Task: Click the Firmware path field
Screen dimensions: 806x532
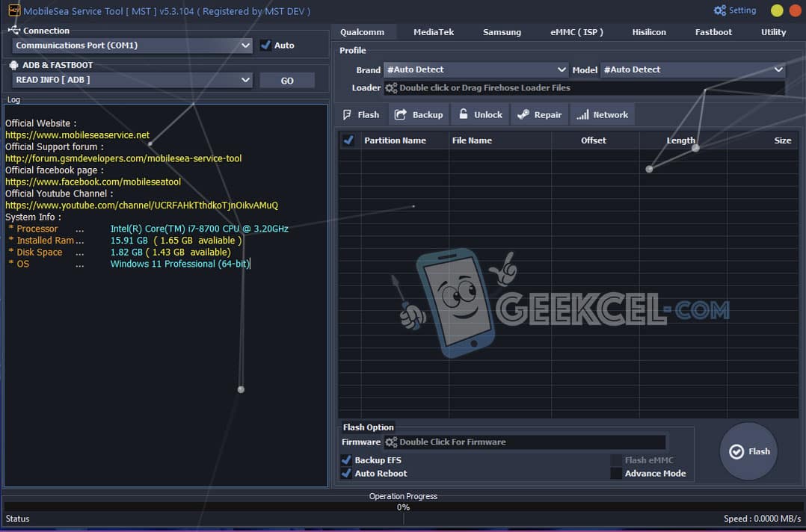Action: pos(525,442)
